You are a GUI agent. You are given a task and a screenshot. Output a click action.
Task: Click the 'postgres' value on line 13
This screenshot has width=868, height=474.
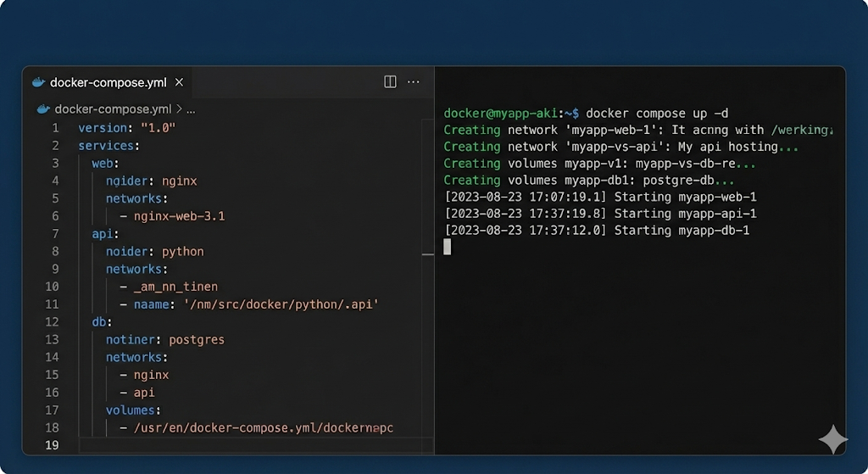(196, 340)
